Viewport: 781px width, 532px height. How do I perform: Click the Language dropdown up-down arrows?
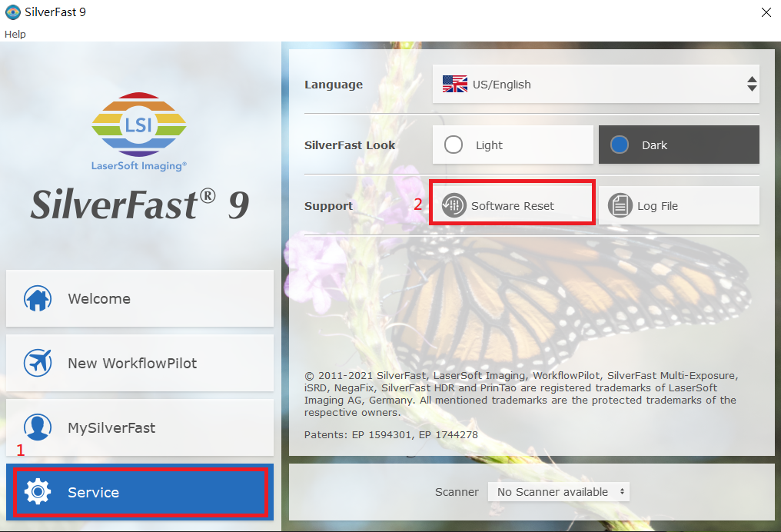tap(752, 85)
